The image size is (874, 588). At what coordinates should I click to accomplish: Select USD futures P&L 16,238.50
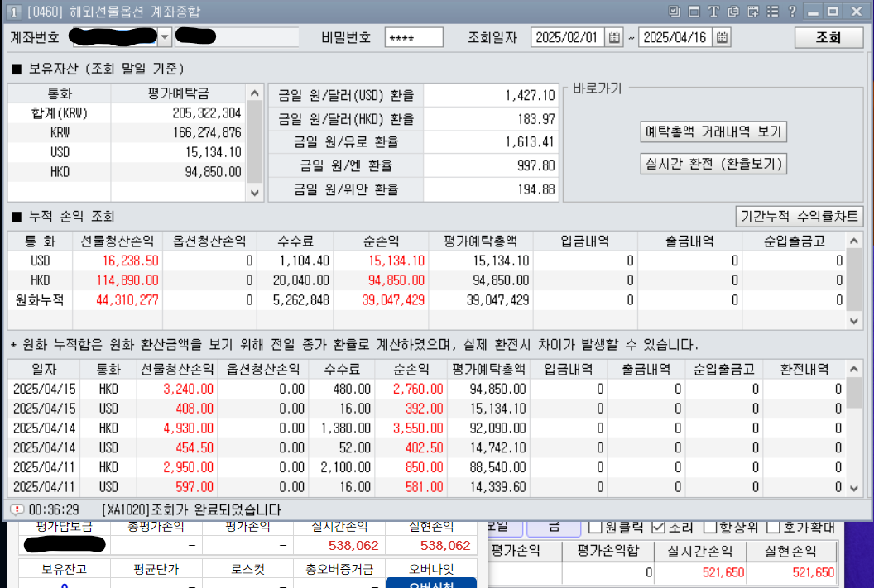point(131,261)
